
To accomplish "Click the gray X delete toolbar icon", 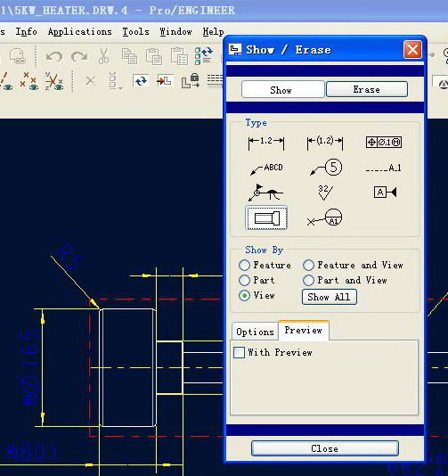I will tap(90, 81).
